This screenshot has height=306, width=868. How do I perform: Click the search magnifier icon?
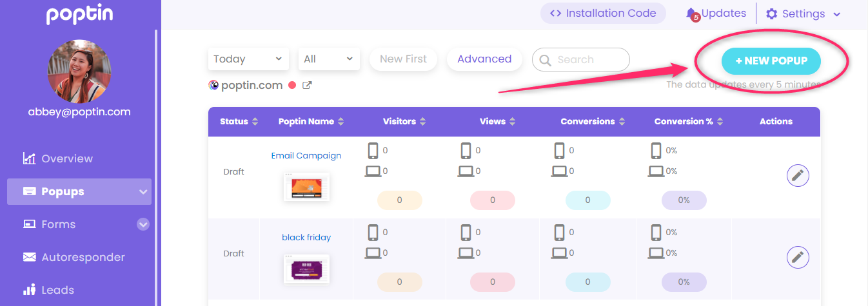[546, 60]
